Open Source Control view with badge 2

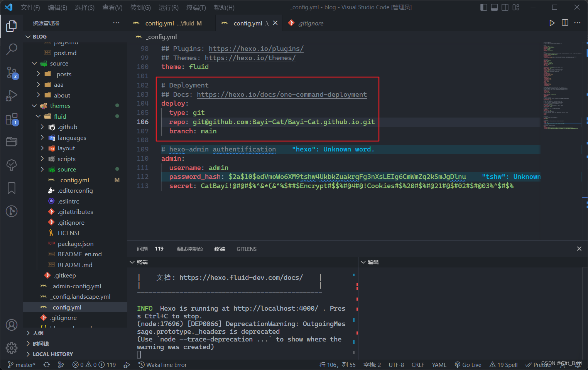12,72
